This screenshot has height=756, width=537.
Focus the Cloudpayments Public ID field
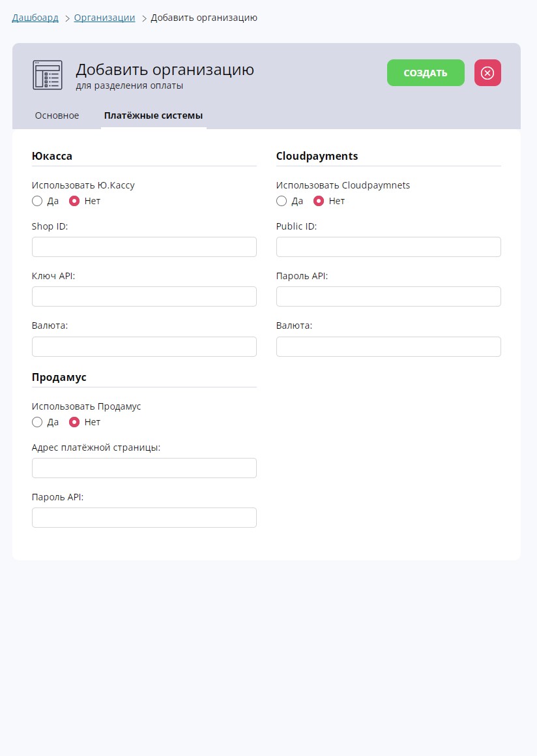coord(388,247)
